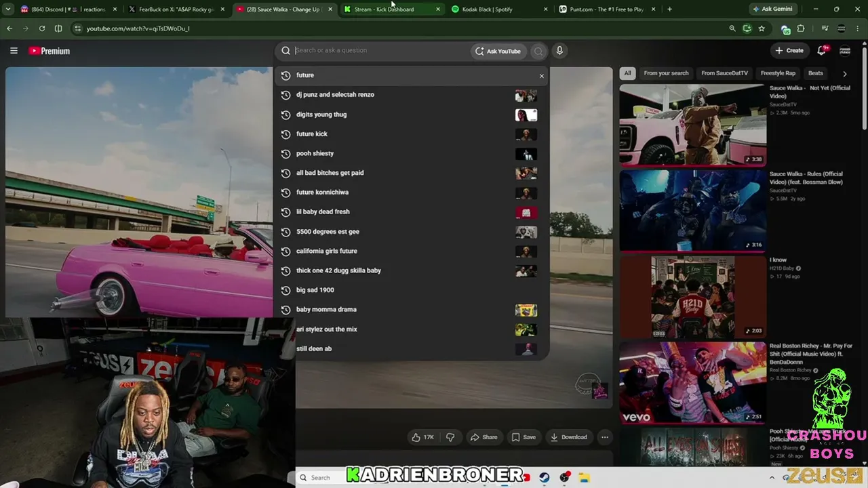
Task: Open the YouTube account avatar menu
Action: click(845, 51)
